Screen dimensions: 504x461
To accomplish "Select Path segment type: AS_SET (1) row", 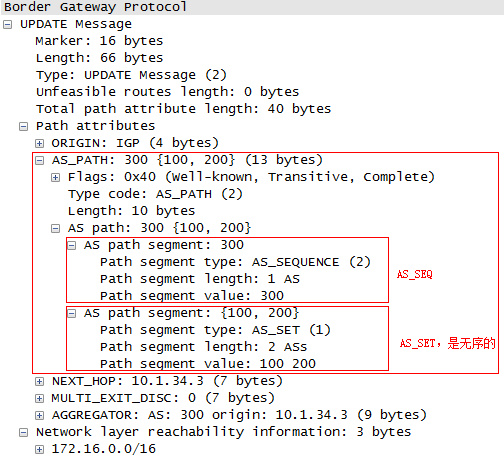I will 215,330.
